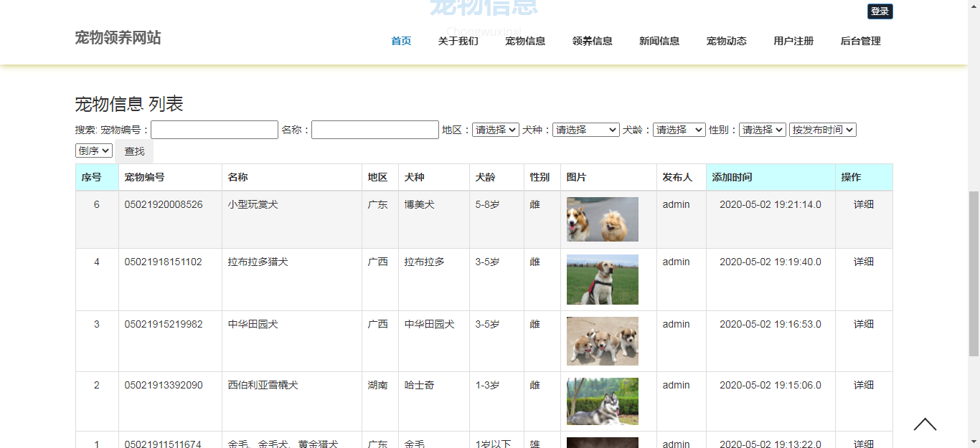The image size is (980, 448).
Task: Click the scroll-to-top arrow icon
Action: (925, 425)
